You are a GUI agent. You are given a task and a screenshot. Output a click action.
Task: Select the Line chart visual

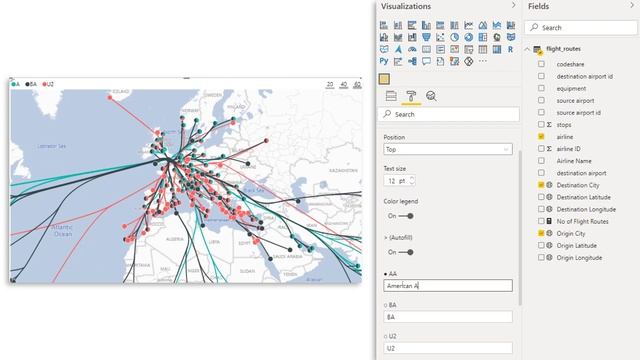[469, 25]
